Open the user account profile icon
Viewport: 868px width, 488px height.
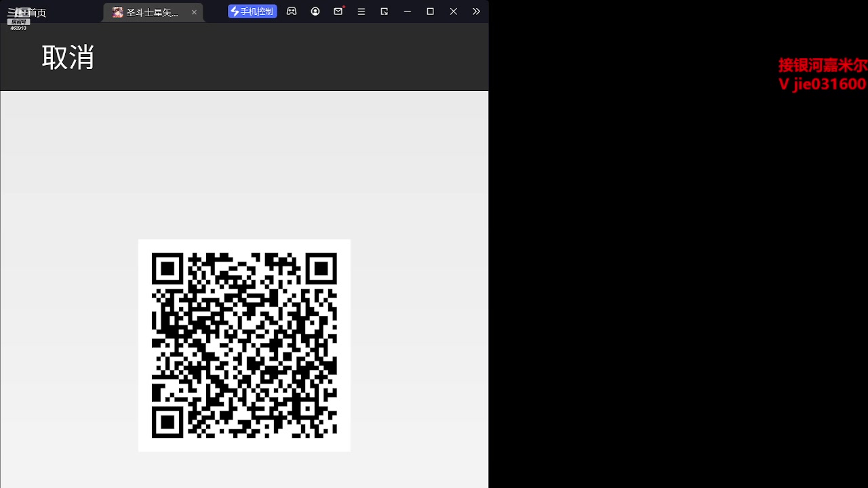coord(315,12)
